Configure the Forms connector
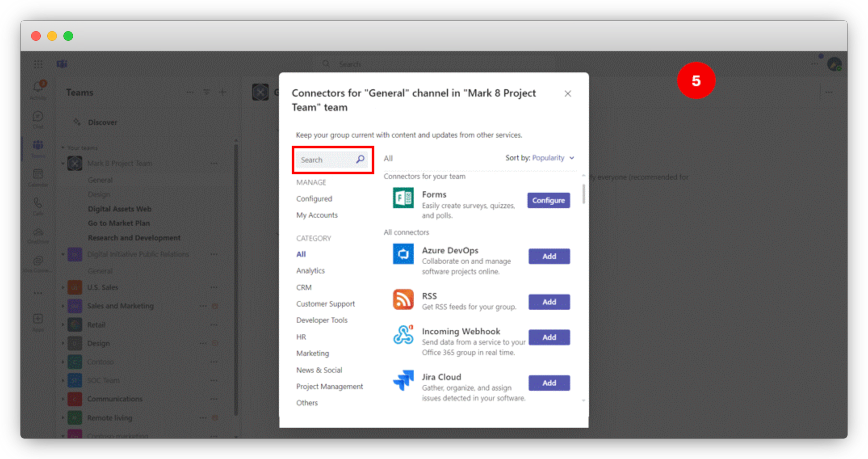The width and height of the screenshot is (868, 459). [548, 200]
